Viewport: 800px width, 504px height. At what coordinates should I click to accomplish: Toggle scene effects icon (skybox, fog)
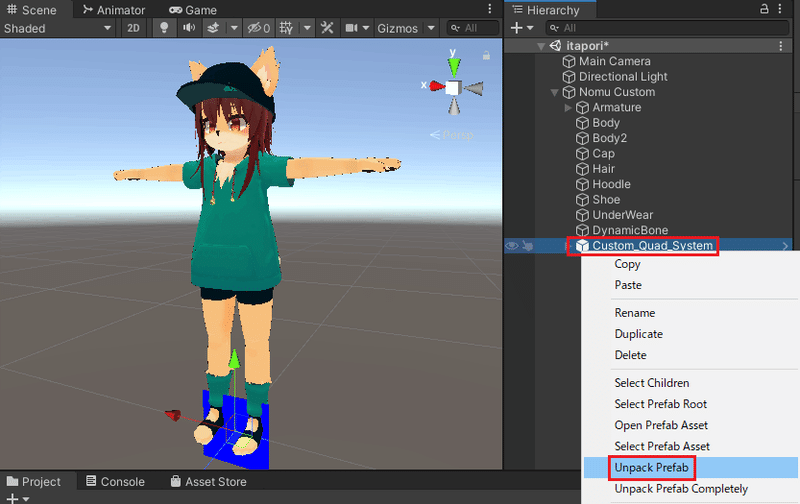tap(214, 28)
